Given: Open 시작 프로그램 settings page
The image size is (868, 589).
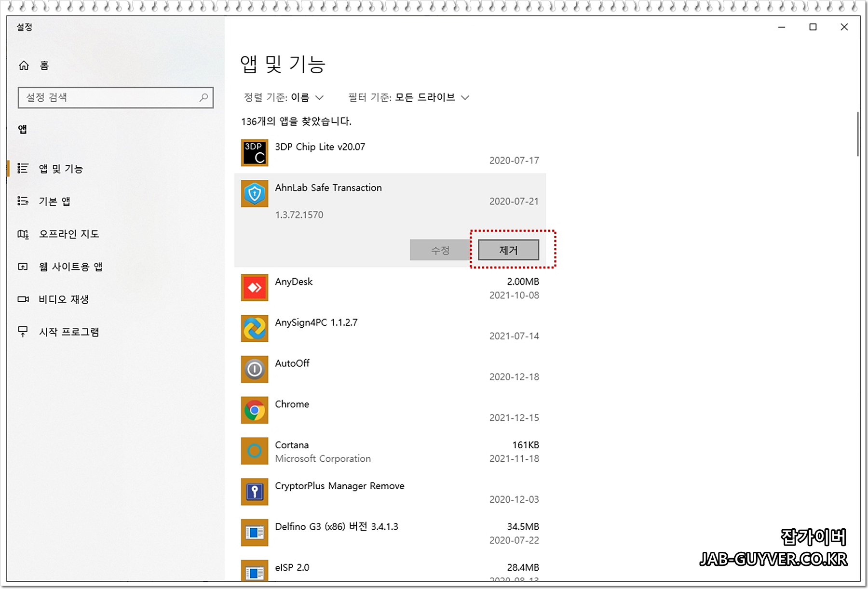Looking at the screenshot, I should click(116, 332).
